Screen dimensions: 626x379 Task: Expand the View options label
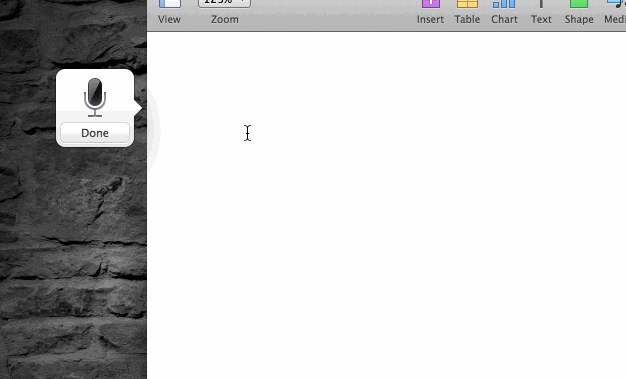point(169,19)
